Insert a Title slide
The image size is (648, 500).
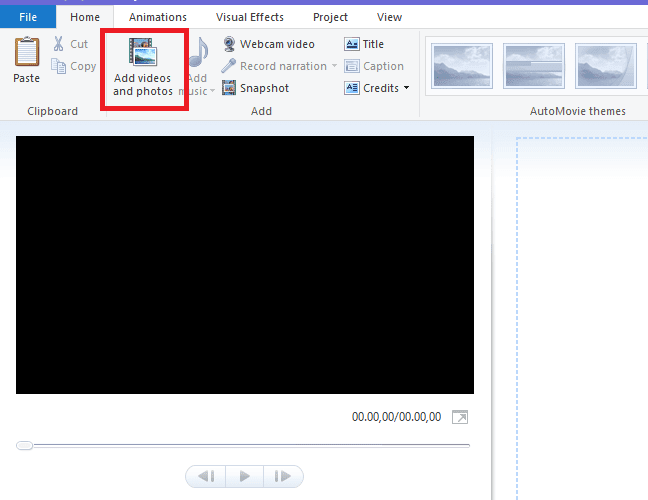pos(364,44)
